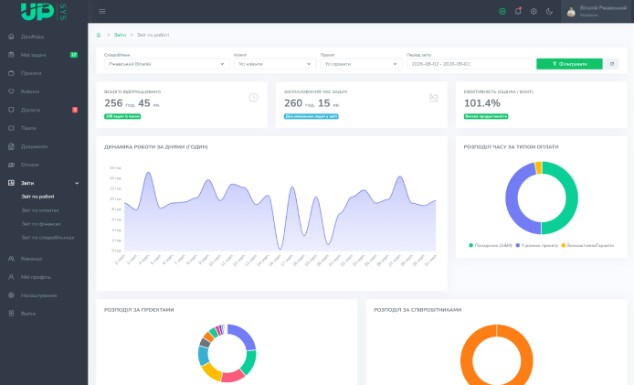Click the UP SYS logo

pos(44,11)
